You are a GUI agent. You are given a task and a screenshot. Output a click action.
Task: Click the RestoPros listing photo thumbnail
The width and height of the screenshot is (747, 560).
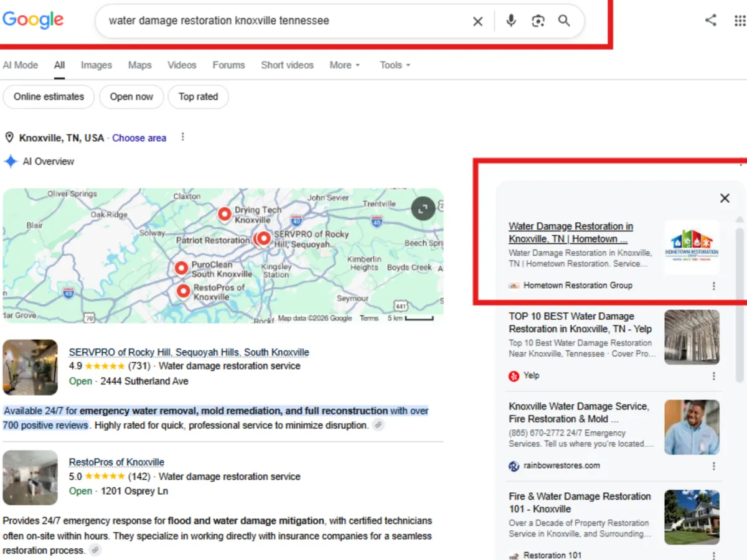click(x=30, y=478)
